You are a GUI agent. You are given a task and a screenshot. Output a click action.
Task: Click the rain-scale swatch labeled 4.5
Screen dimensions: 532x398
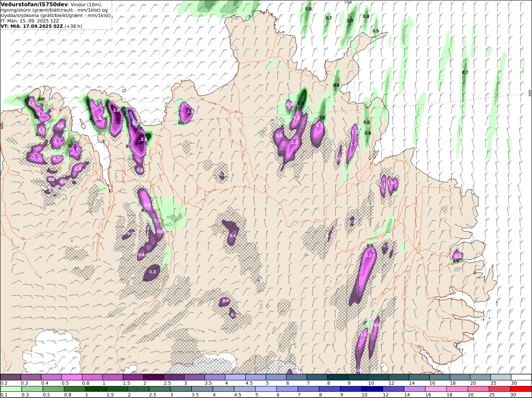coord(244,389)
